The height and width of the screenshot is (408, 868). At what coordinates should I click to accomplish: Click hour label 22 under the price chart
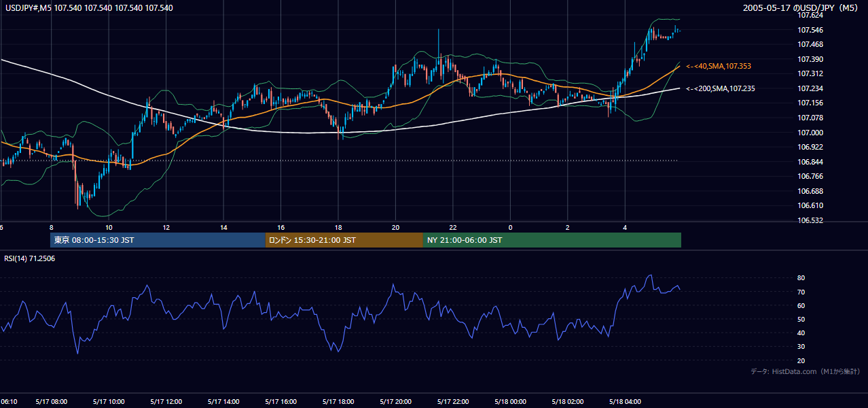pos(453,227)
